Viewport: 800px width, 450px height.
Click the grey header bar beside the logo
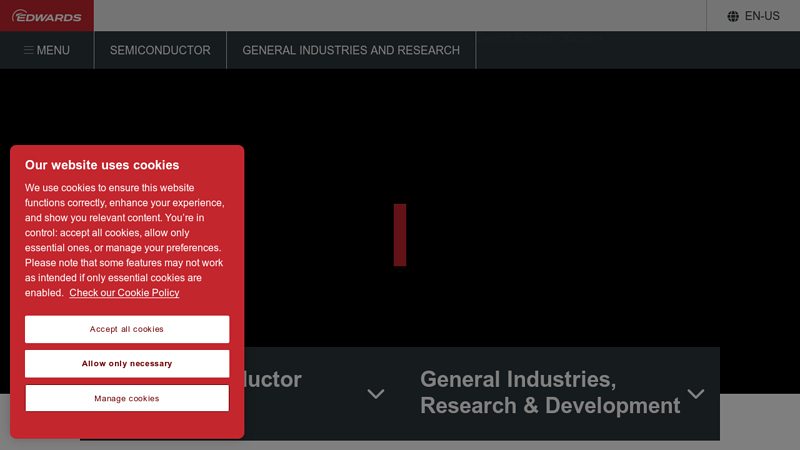[x=400, y=16]
